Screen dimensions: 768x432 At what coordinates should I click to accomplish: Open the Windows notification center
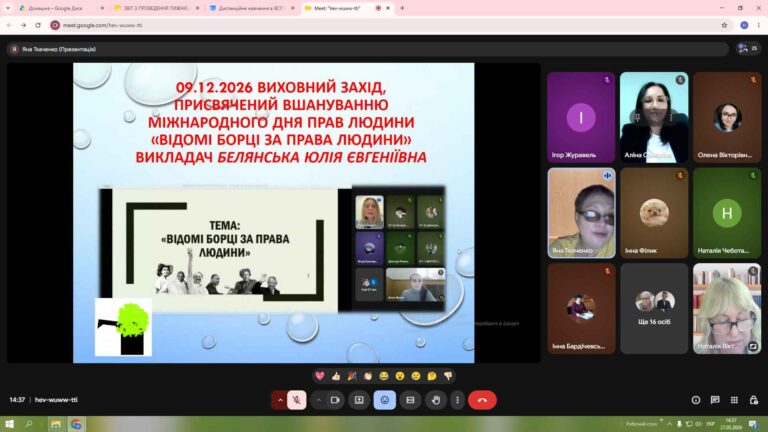[x=753, y=424]
